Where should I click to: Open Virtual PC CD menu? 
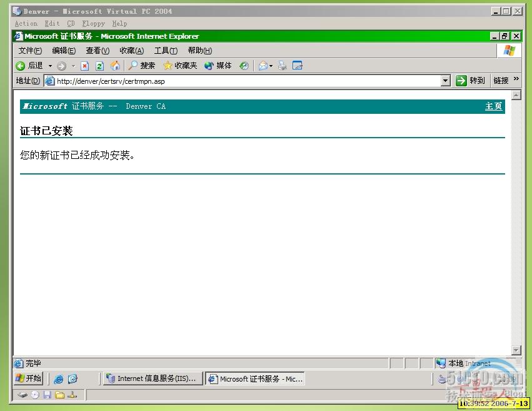tap(71, 23)
